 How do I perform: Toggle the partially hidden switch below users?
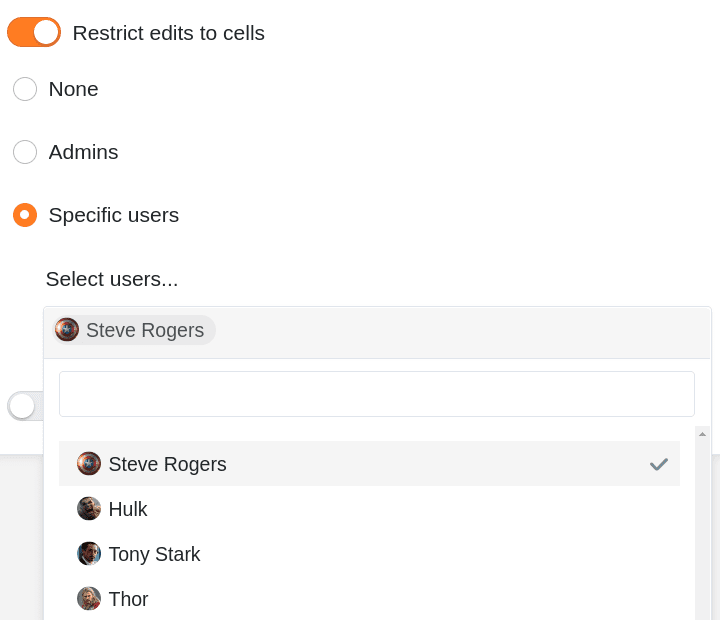click(x=25, y=406)
